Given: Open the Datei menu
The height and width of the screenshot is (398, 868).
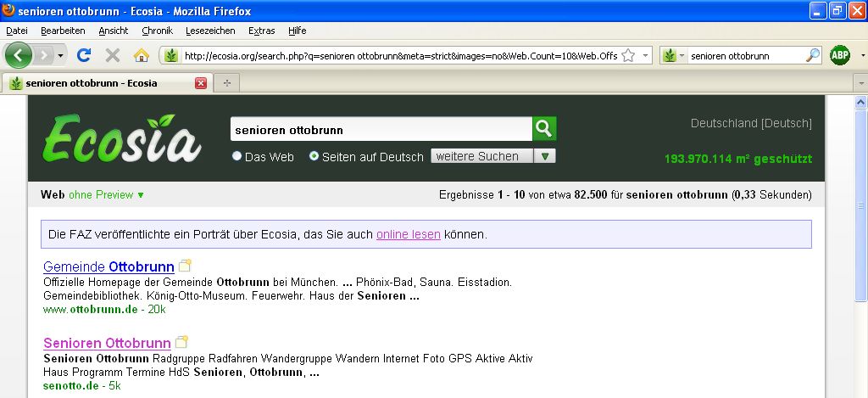Looking at the screenshot, I should coord(17,31).
